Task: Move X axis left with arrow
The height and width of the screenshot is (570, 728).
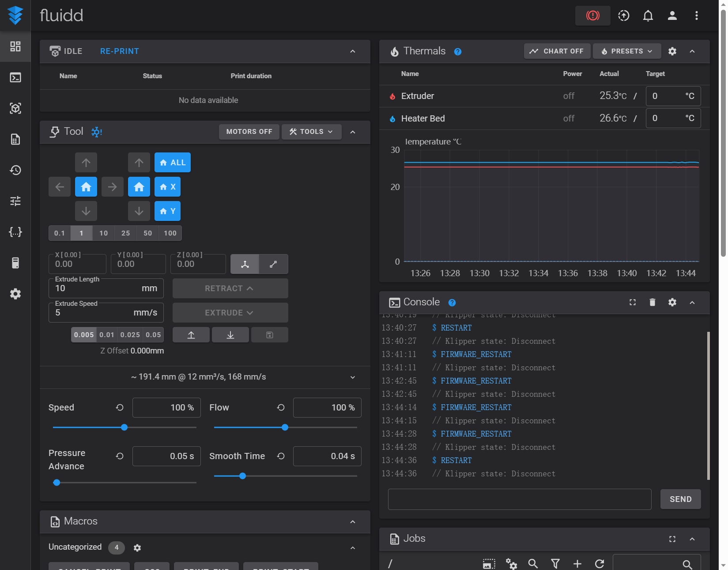Action: (60, 187)
